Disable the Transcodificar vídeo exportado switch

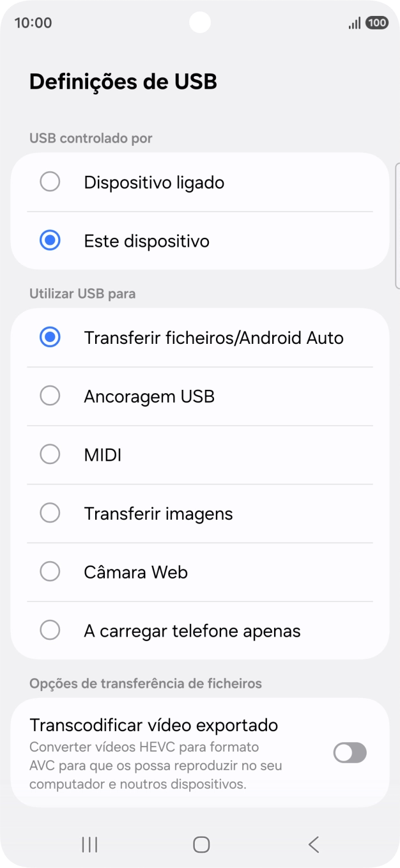[350, 752]
